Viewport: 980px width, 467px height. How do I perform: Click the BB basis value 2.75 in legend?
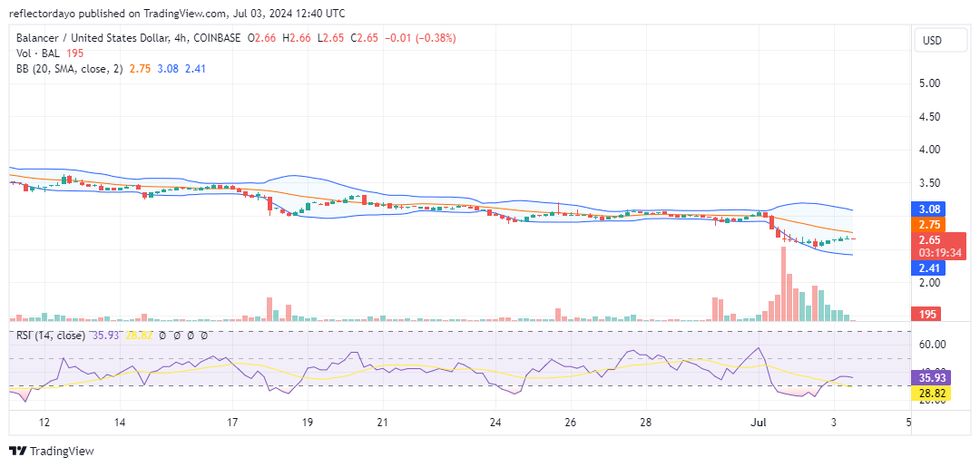[140, 69]
